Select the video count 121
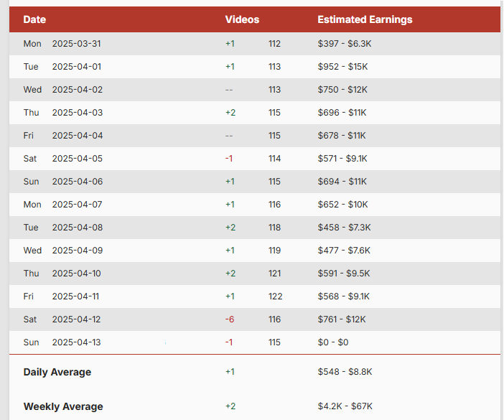The image size is (504, 420). pos(275,274)
